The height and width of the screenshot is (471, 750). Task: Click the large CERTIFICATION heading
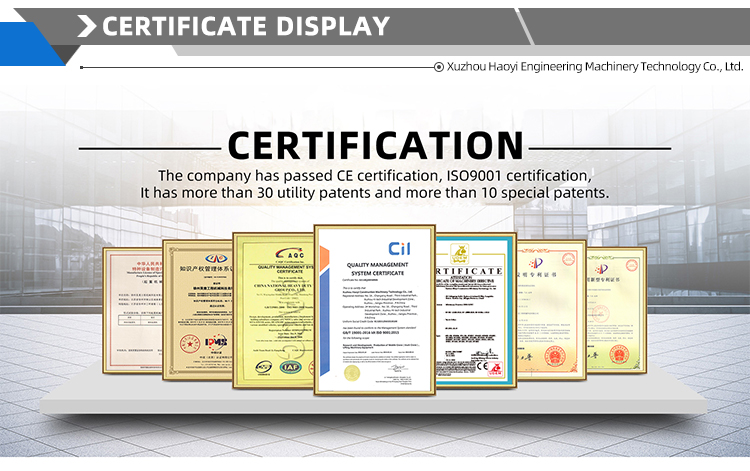(375, 146)
